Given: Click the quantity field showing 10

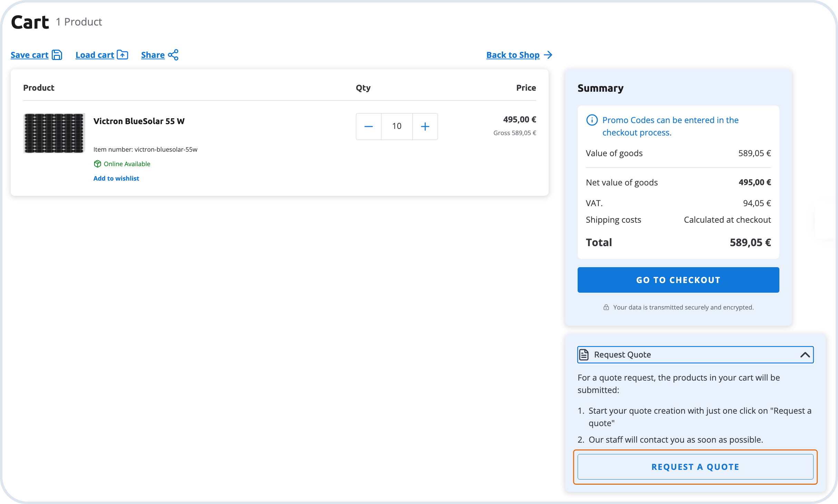Looking at the screenshot, I should pyautogui.click(x=397, y=127).
